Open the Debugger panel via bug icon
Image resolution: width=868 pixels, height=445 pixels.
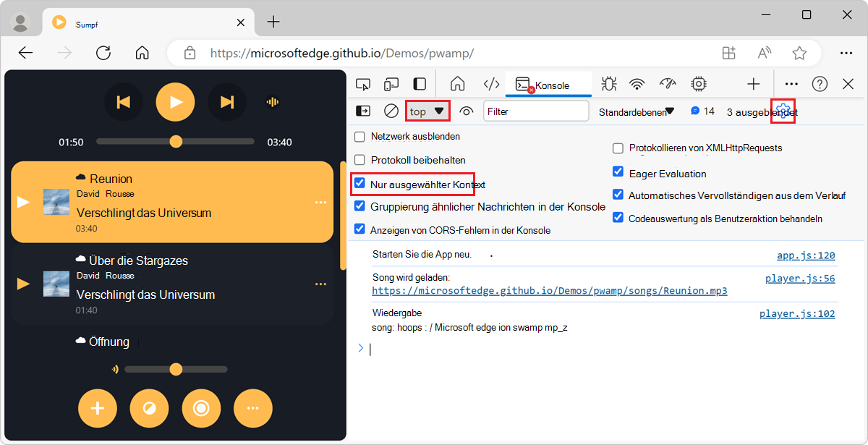[608, 84]
